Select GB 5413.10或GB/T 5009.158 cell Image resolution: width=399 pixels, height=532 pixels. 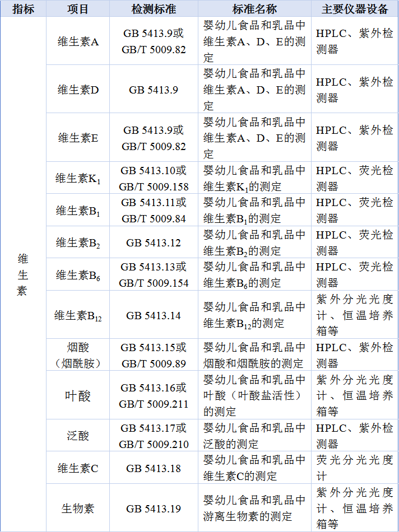click(x=154, y=178)
